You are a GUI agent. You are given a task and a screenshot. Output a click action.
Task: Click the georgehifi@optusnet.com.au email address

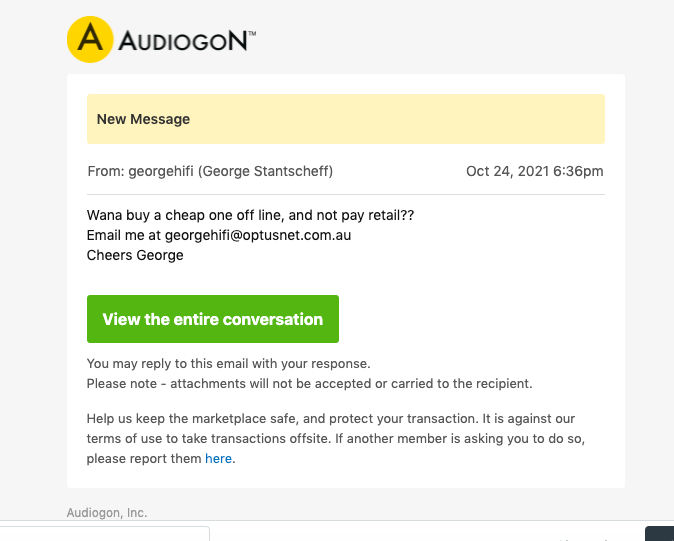(258, 235)
